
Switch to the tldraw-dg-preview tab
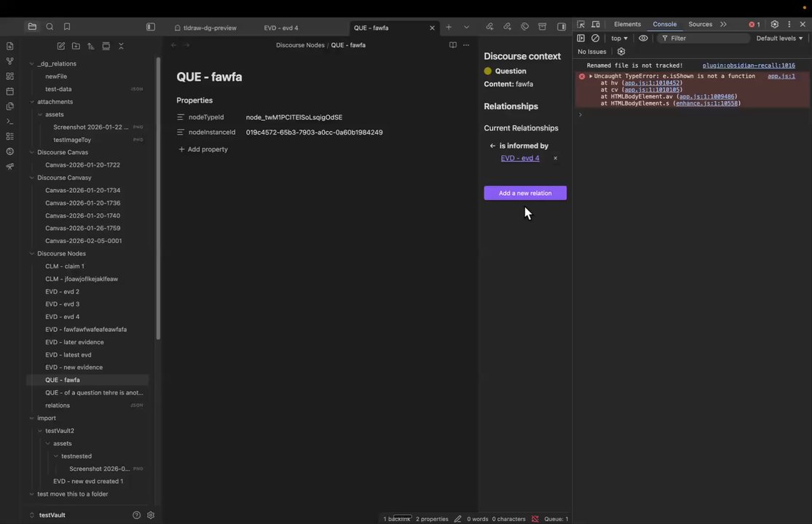pos(205,28)
